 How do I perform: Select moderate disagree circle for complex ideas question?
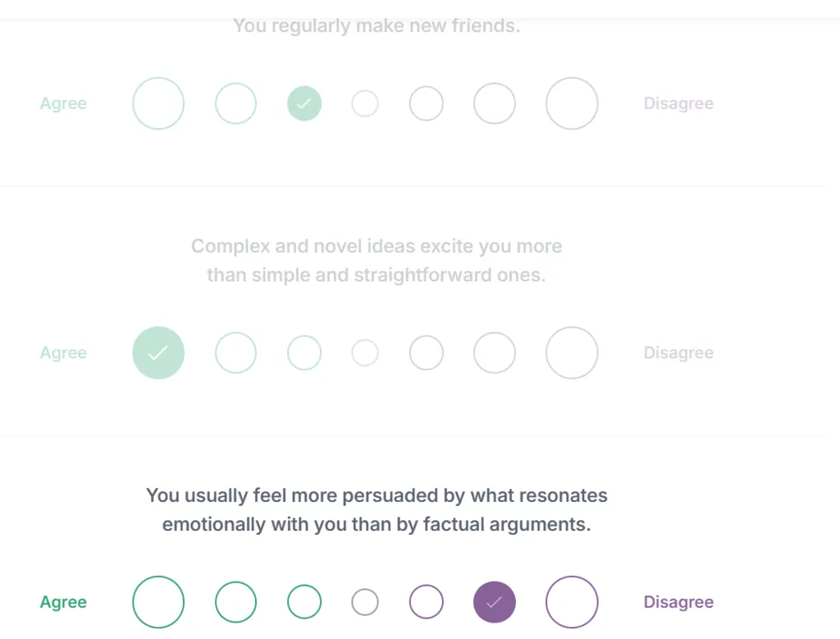coord(495,353)
